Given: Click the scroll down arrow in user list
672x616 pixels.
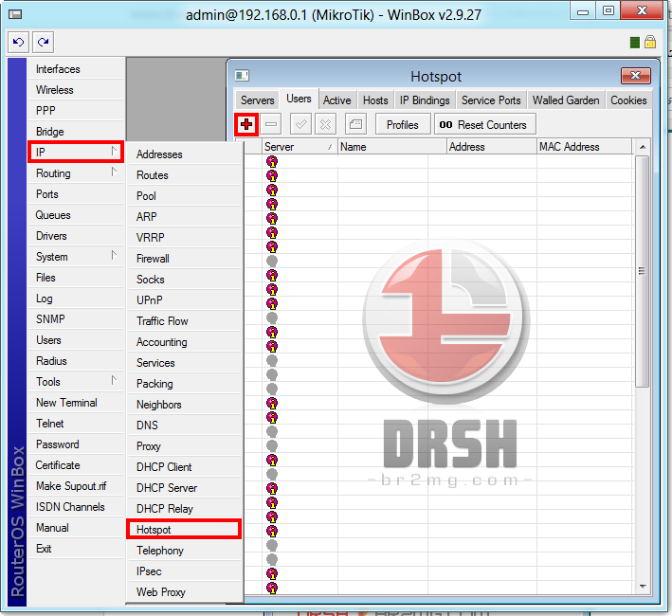Looking at the screenshot, I should click(x=643, y=587).
